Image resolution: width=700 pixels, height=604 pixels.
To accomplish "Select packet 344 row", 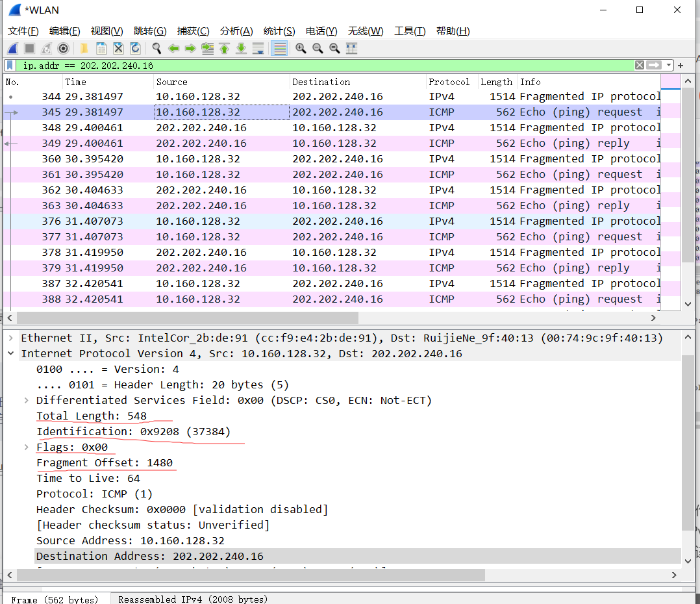I will (x=332, y=96).
